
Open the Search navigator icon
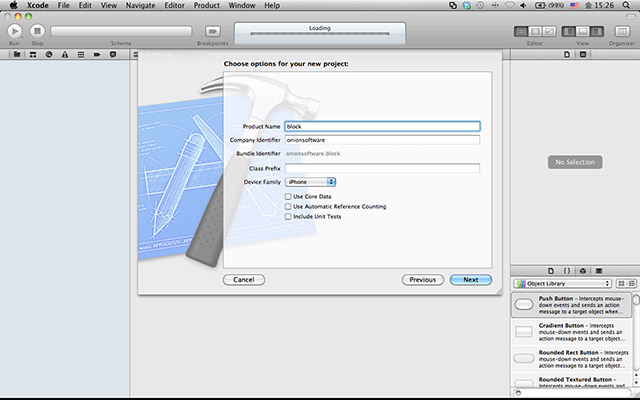pos(49,54)
